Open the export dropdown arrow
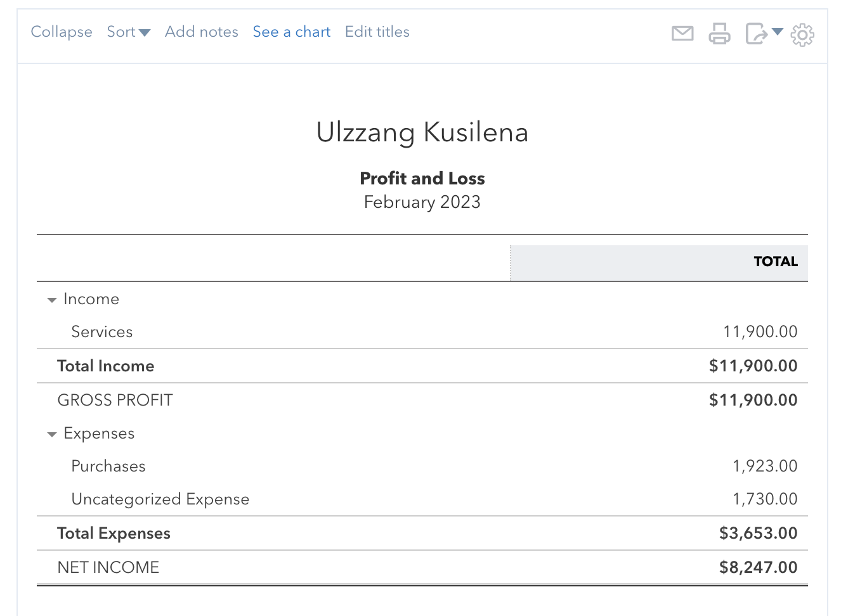Screen dimensions: 841x616 [778, 32]
